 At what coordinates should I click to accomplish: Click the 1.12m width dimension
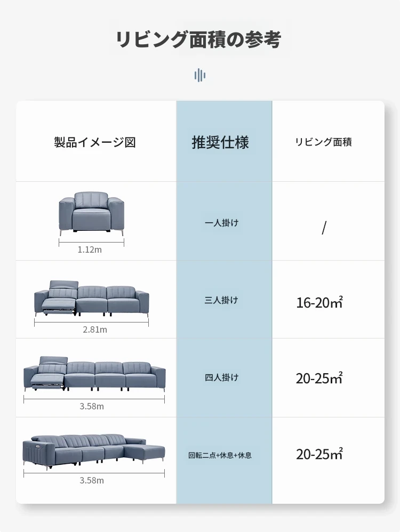click(x=90, y=249)
